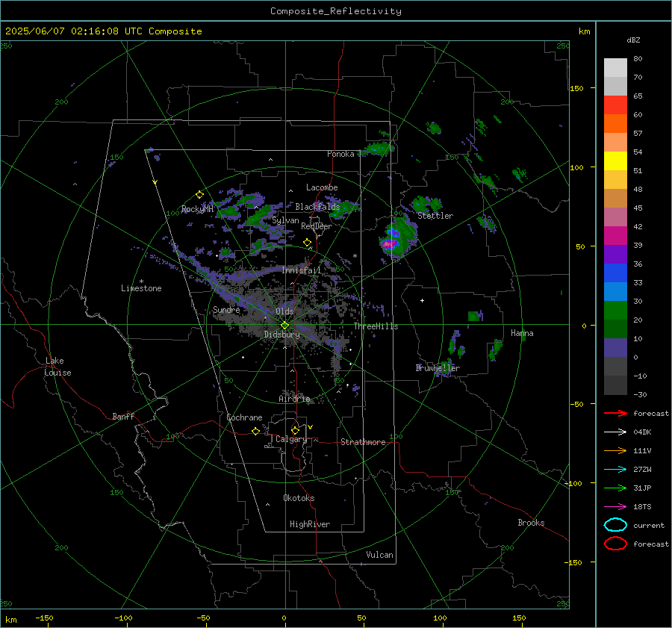Select the yellow 51-54 dBZ swatch

pyautogui.click(x=615, y=161)
